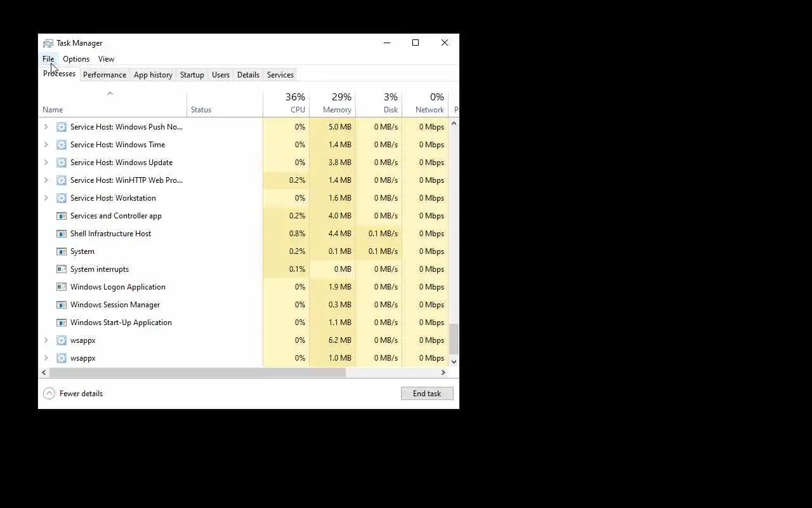Click the System interrupts process icon
Image resolution: width=812 pixels, height=508 pixels.
[62, 269]
